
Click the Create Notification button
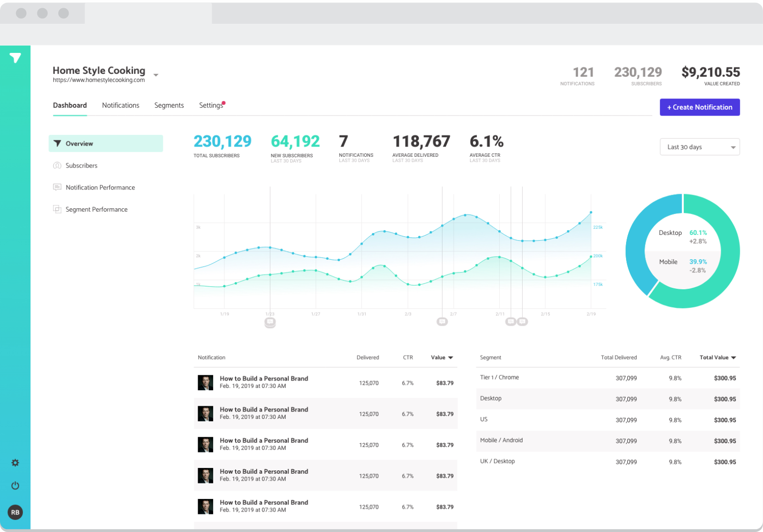pyautogui.click(x=699, y=107)
